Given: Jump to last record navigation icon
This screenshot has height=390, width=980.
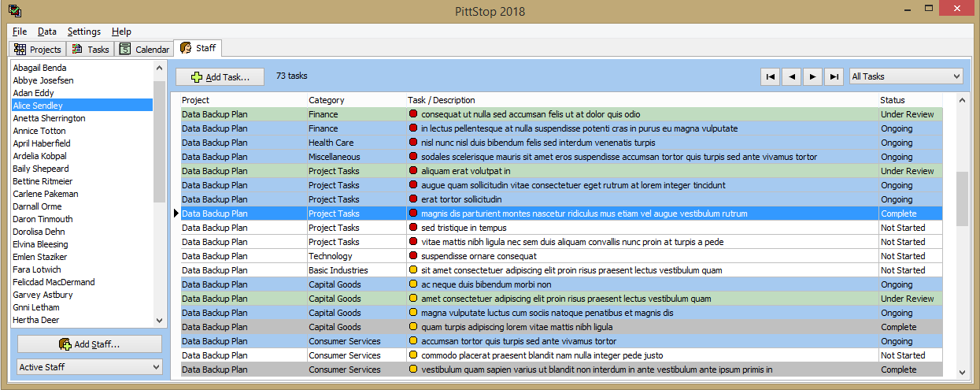Looking at the screenshot, I should [834, 76].
